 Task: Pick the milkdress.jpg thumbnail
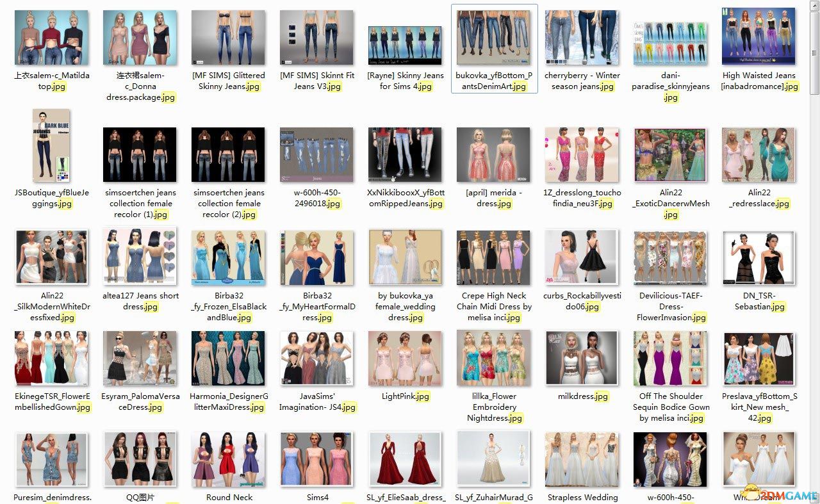pos(582,359)
